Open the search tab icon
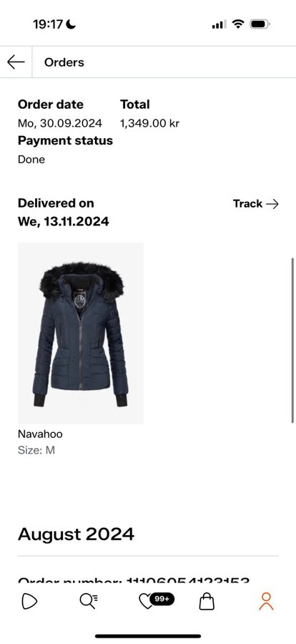The width and height of the screenshot is (296, 644). pos(88,602)
